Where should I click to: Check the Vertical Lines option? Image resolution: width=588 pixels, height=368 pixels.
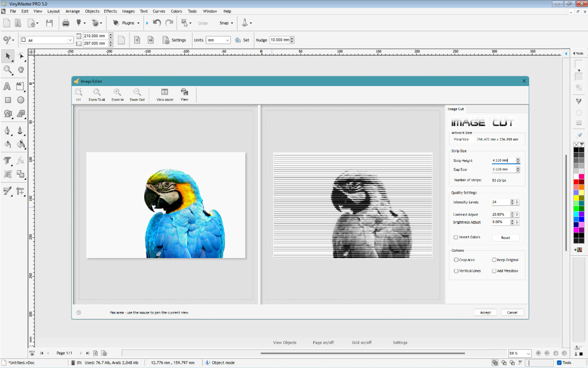pos(456,271)
